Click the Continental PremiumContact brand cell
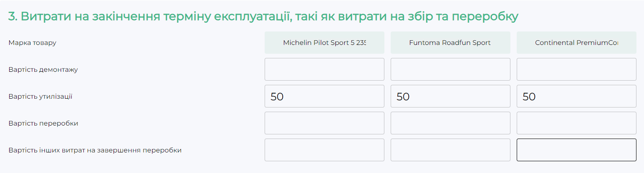 tap(576, 42)
